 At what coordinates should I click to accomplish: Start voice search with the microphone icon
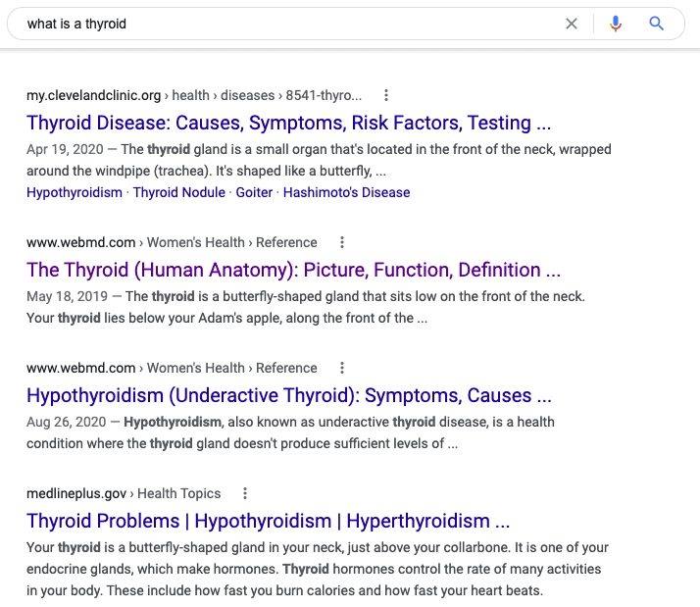point(616,24)
